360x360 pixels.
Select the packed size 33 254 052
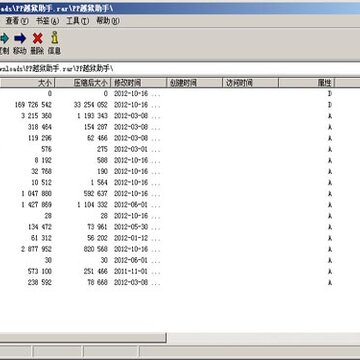click(91, 105)
